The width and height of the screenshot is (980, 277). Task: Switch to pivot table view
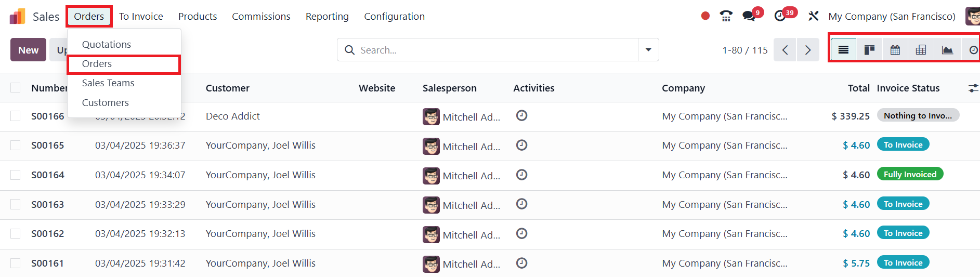[x=921, y=50]
